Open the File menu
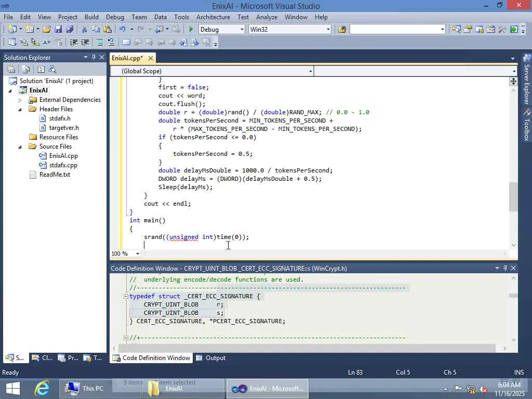Screen dimensions: 532x399 (8, 17)
